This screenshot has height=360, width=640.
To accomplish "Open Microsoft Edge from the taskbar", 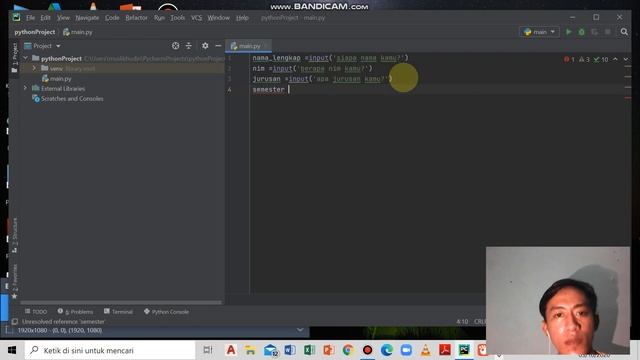I will tap(387, 350).
